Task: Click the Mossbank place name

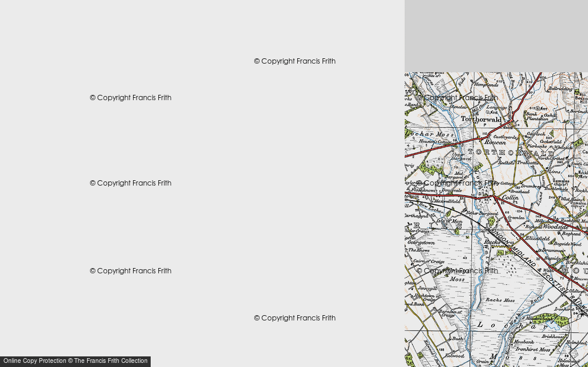Action: [524, 342]
